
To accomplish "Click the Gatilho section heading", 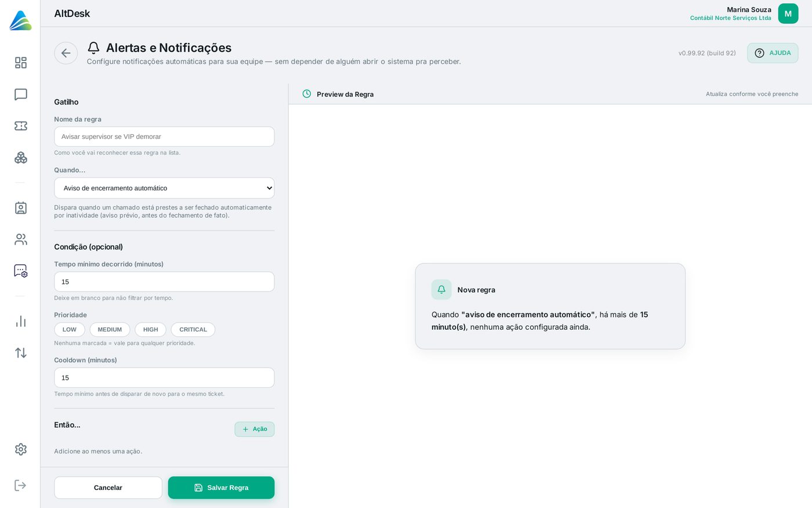I will tap(66, 102).
